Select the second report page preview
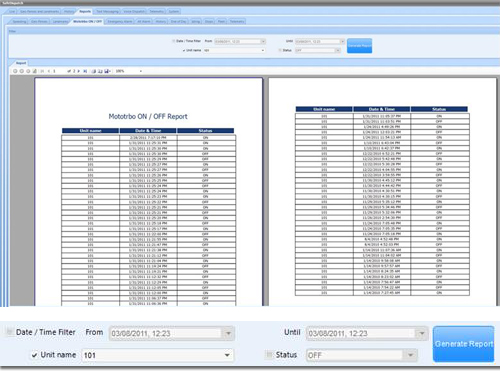 (x=382, y=192)
